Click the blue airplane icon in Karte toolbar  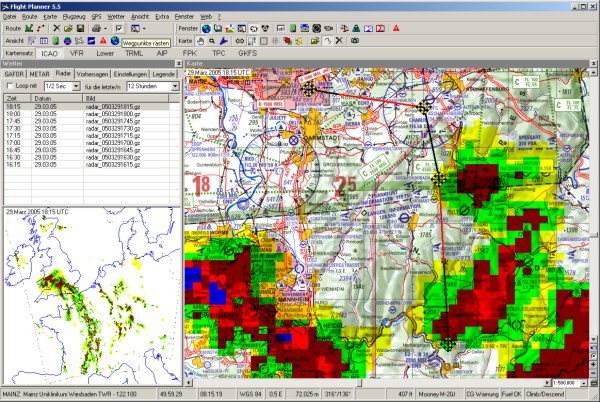(x=223, y=41)
